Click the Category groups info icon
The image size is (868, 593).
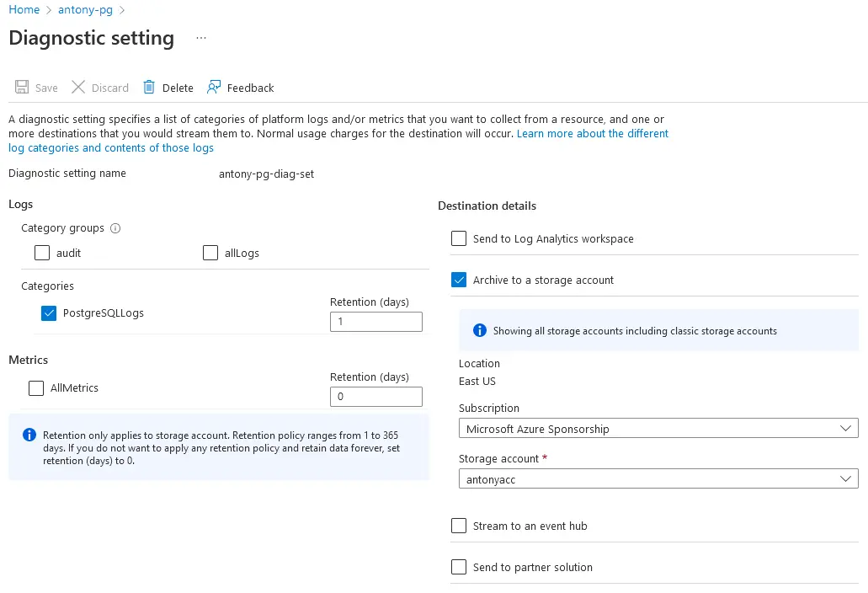point(115,228)
